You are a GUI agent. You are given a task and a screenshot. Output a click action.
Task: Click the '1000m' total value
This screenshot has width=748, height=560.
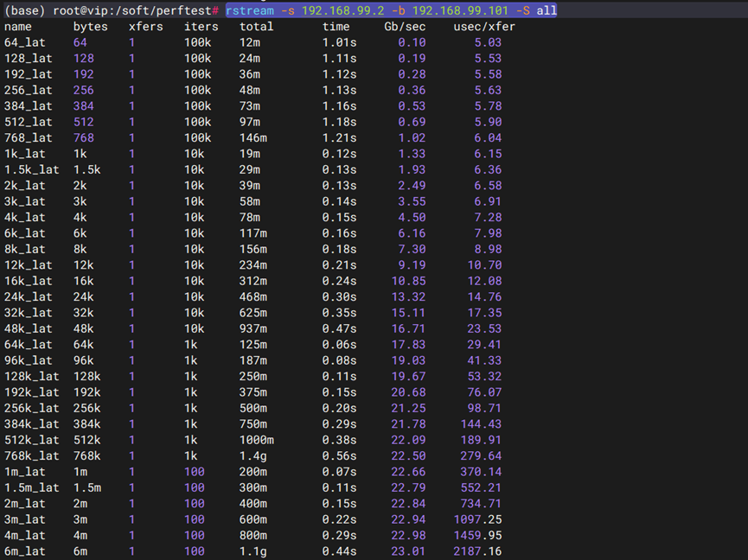pos(257,440)
